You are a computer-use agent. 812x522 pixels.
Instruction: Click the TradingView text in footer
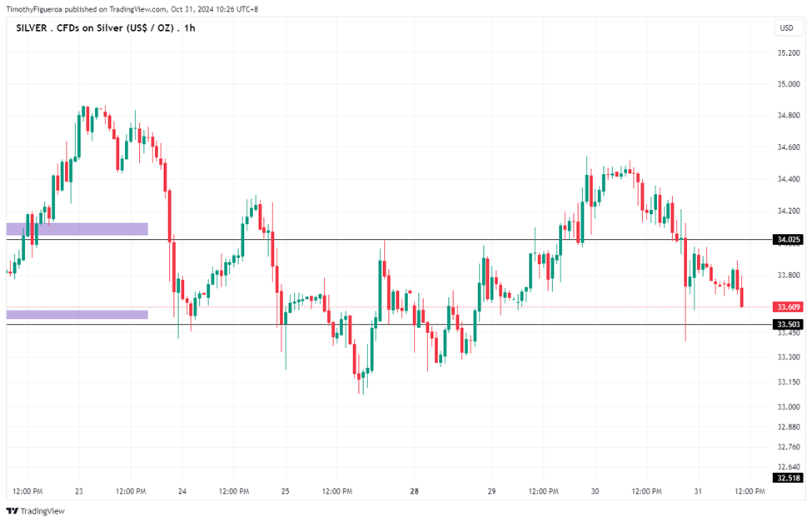[42, 511]
